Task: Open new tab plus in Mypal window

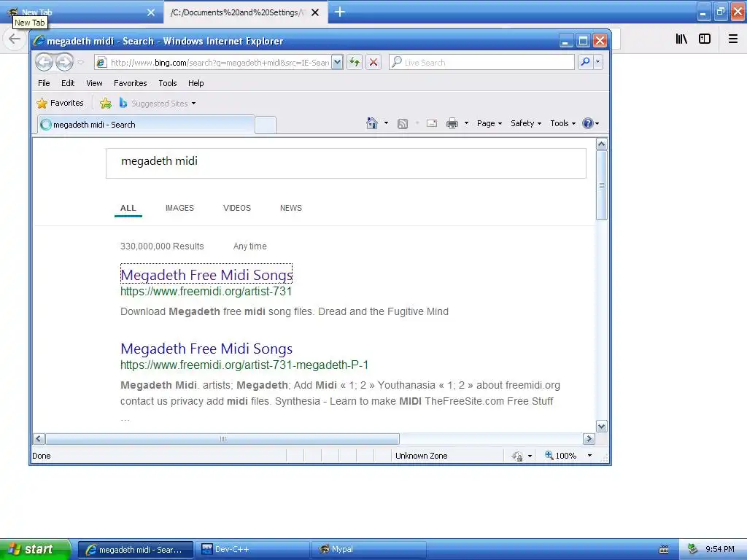Action: pyautogui.click(x=340, y=12)
